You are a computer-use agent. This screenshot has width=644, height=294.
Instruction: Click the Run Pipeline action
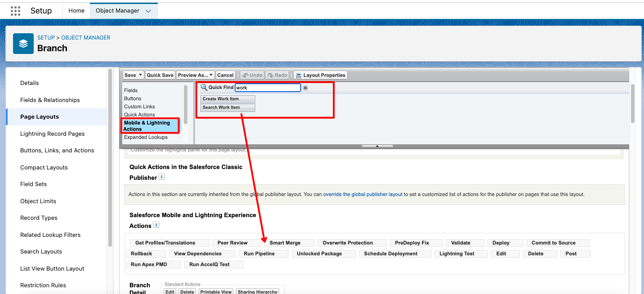(x=263, y=254)
